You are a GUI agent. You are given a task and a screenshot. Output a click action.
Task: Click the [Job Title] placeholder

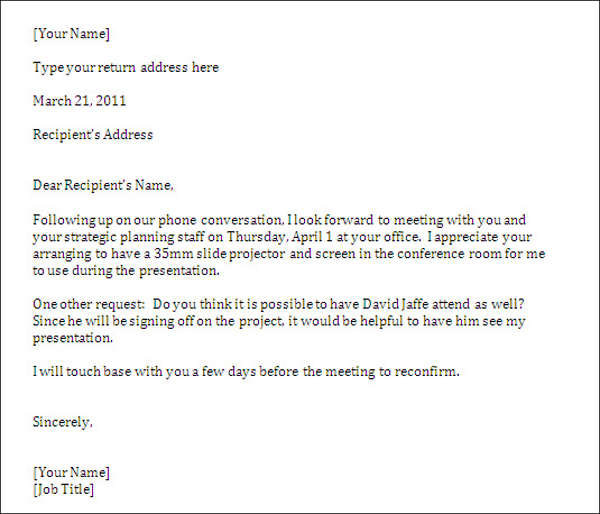tap(63, 489)
